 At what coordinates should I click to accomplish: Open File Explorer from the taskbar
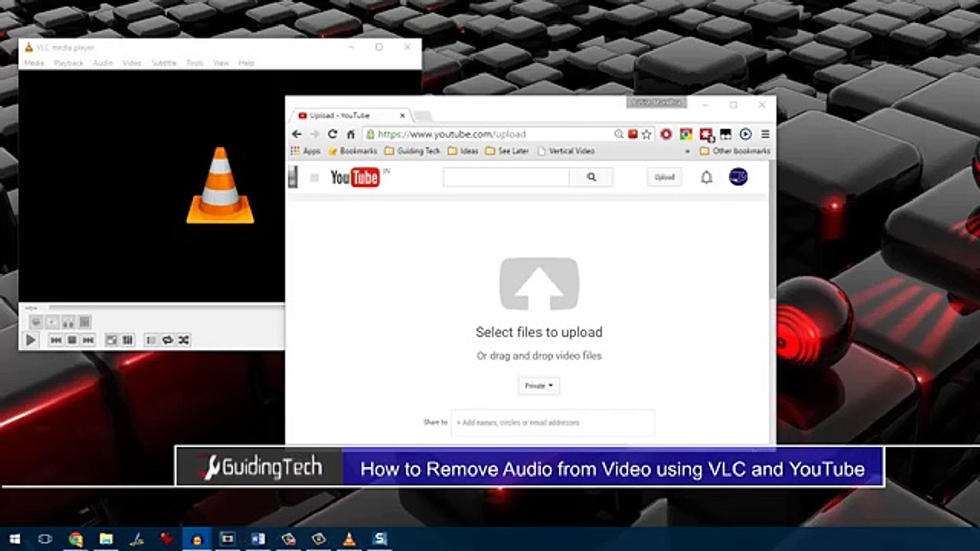(x=106, y=539)
